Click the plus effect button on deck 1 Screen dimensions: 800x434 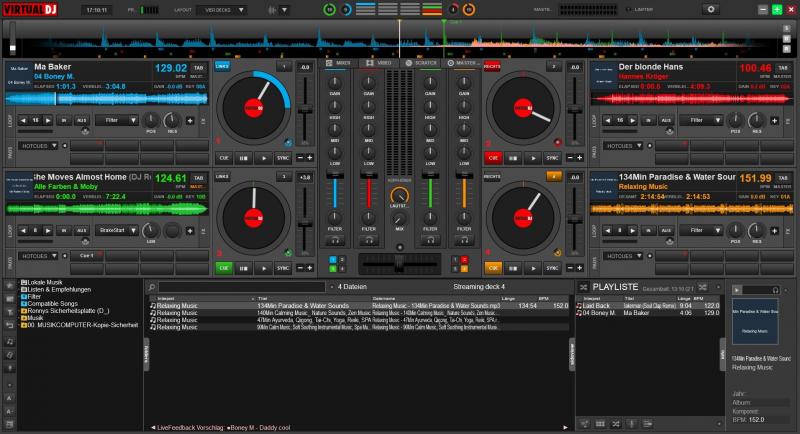pyautogui.click(x=190, y=120)
